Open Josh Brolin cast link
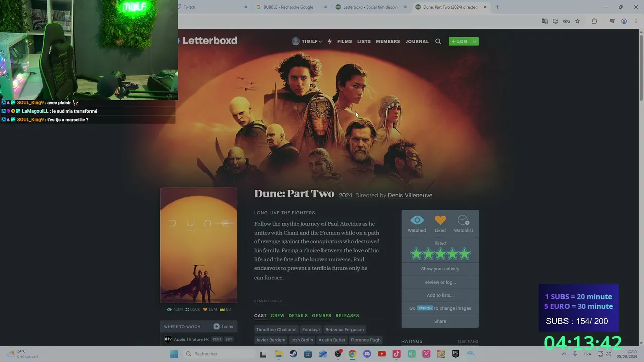The height and width of the screenshot is (362, 644). pyautogui.click(x=302, y=340)
